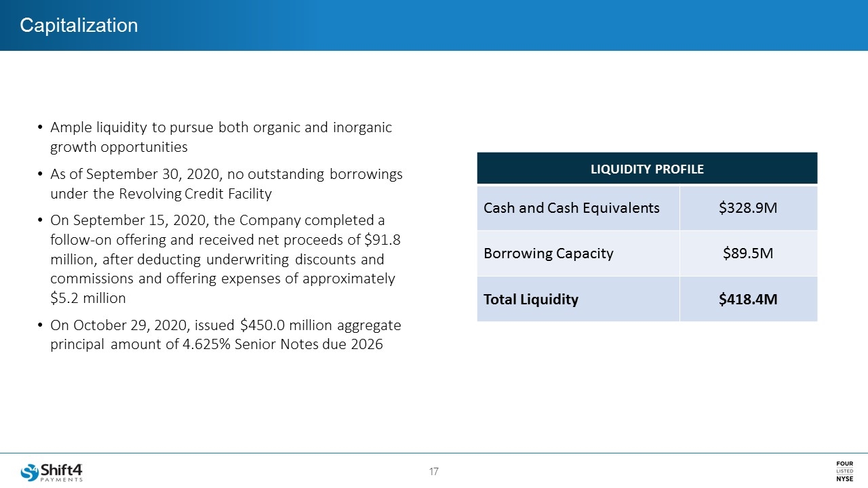This screenshot has height=488, width=868.
Task: Click the Shift4 Payments logo
Action: (x=52, y=471)
